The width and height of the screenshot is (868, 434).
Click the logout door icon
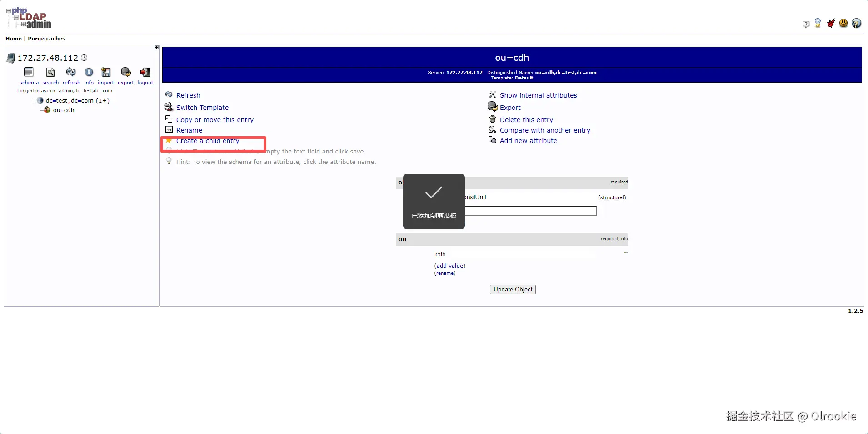145,72
